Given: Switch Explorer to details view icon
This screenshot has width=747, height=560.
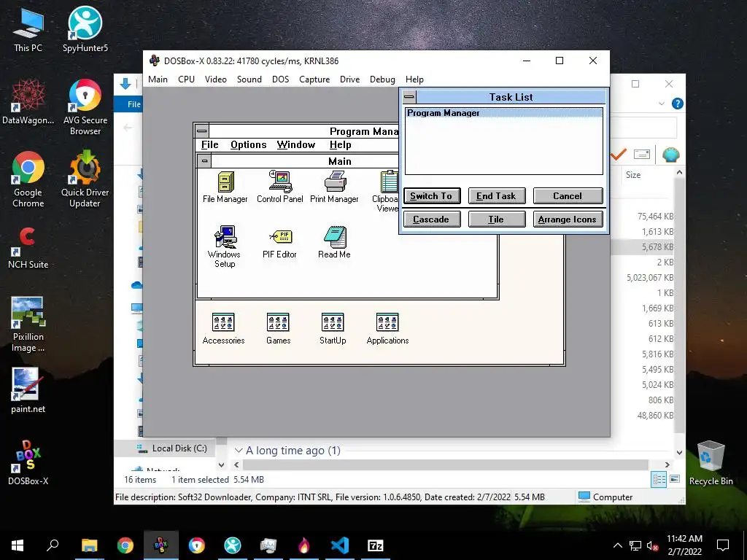Looking at the screenshot, I should coord(659,479).
